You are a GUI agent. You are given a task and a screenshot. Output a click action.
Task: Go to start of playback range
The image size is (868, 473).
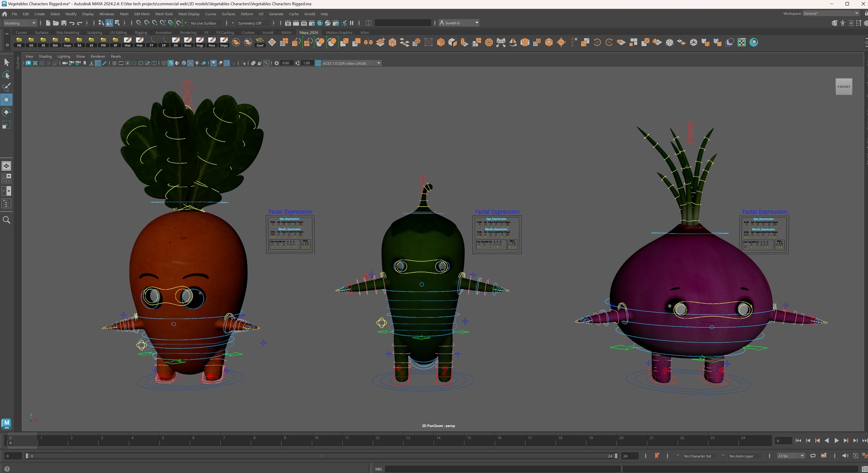[x=798, y=440]
